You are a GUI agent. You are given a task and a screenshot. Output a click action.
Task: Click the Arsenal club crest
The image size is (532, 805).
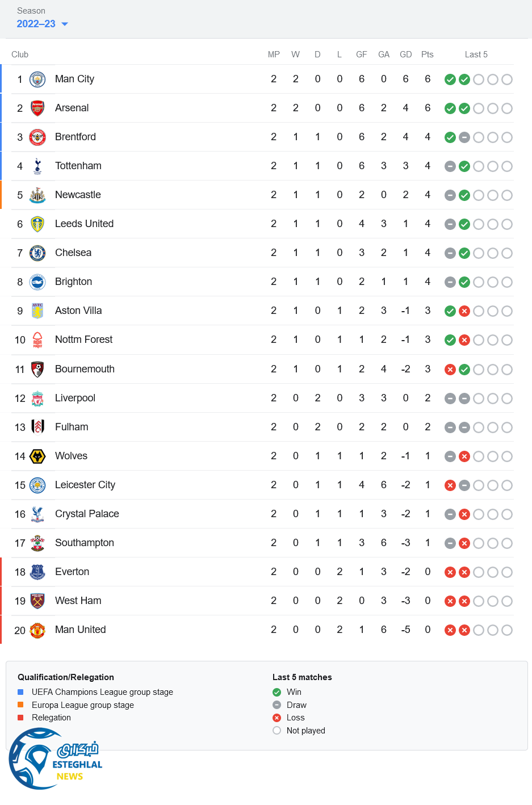pos(37,108)
